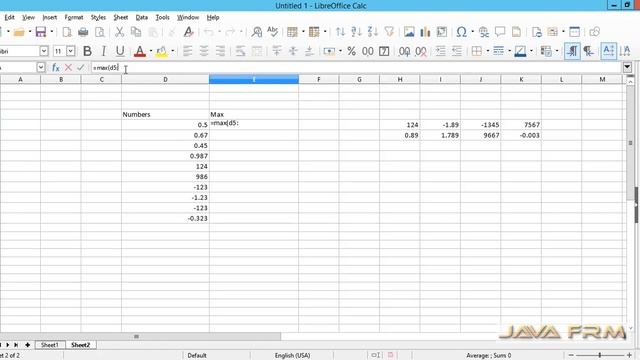Accept formula with the checkmark button

80,67
